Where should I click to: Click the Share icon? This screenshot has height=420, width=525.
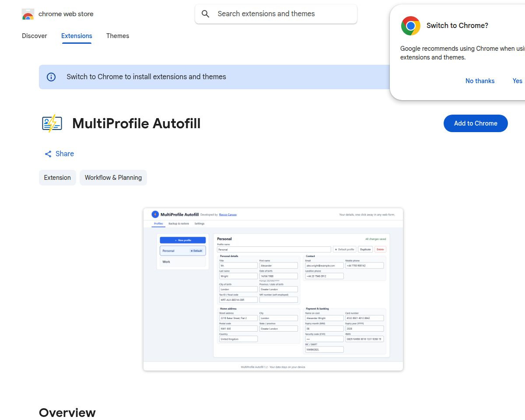coord(48,154)
